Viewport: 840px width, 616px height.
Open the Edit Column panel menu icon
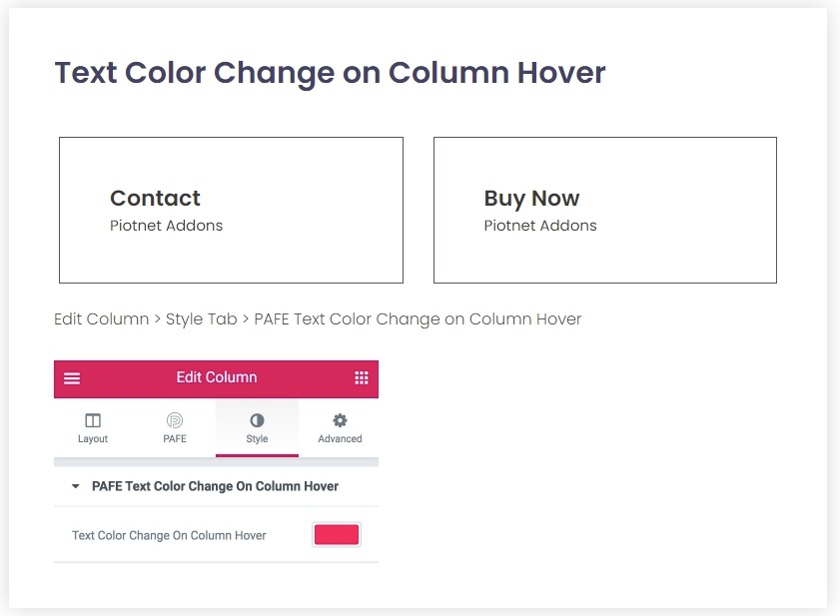[x=71, y=378]
